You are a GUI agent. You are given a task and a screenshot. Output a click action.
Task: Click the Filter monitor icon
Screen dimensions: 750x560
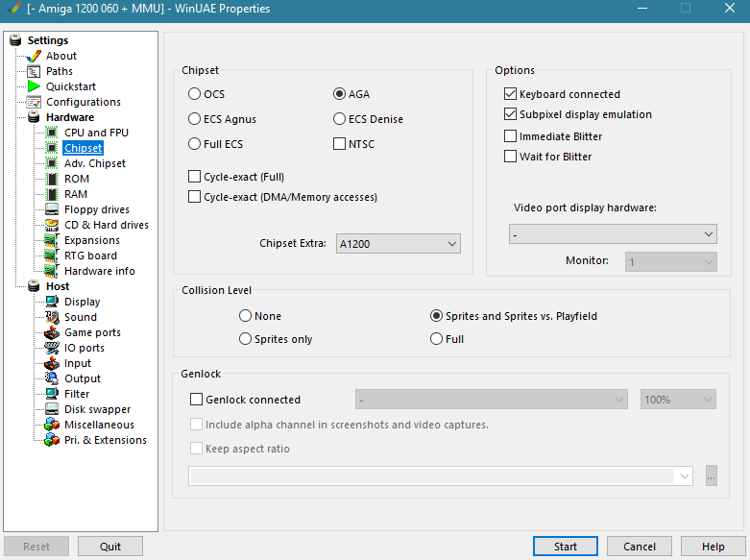[52, 394]
